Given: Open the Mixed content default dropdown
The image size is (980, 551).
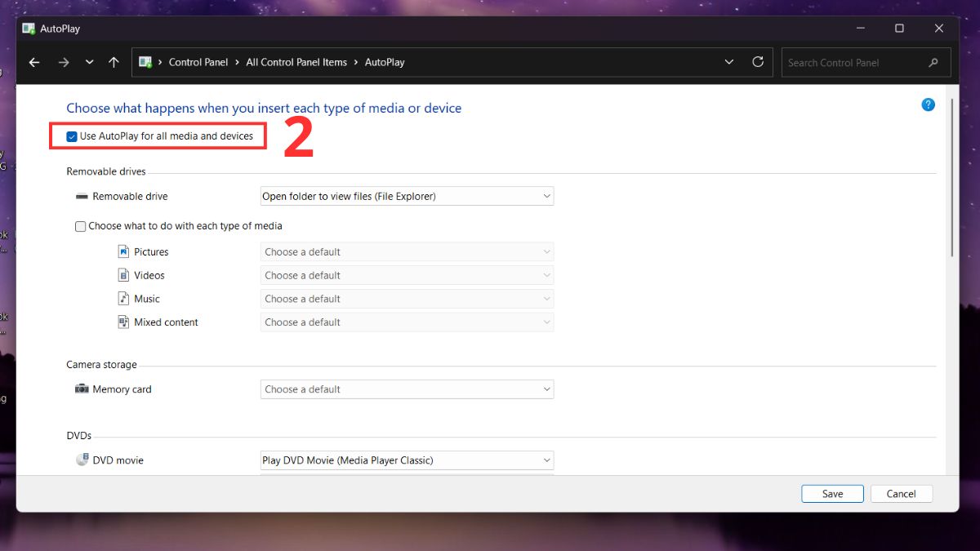Looking at the screenshot, I should 407,322.
